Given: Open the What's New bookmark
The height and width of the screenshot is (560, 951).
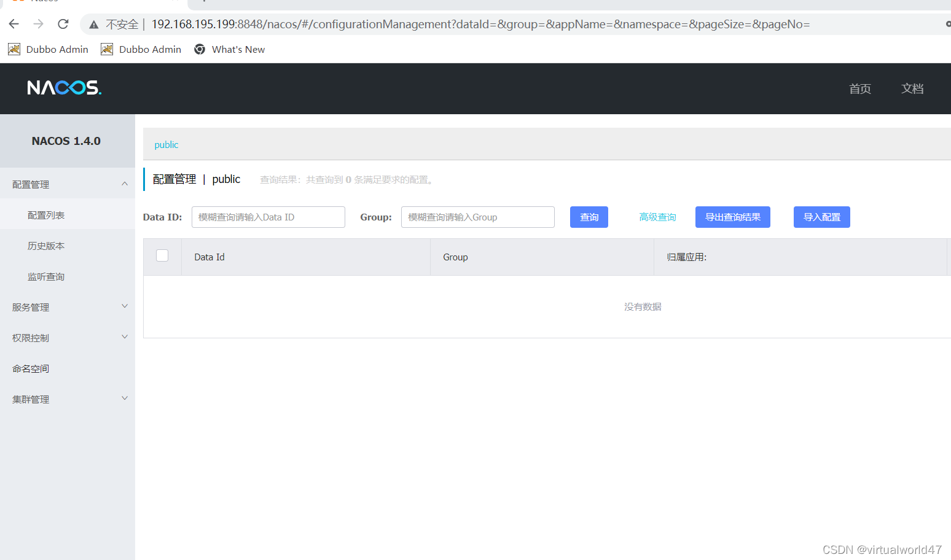Looking at the screenshot, I should tap(229, 49).
